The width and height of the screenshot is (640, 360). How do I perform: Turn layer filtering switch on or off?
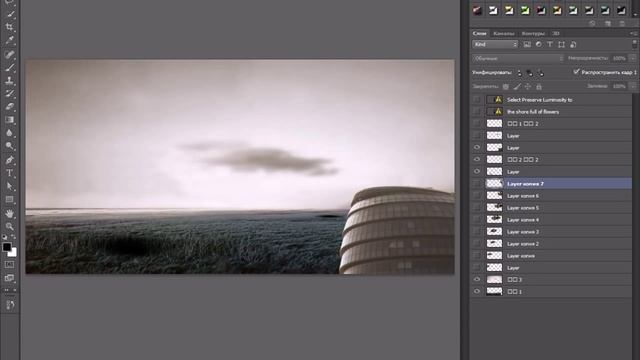pyautogui.click(x=634, y=44)
